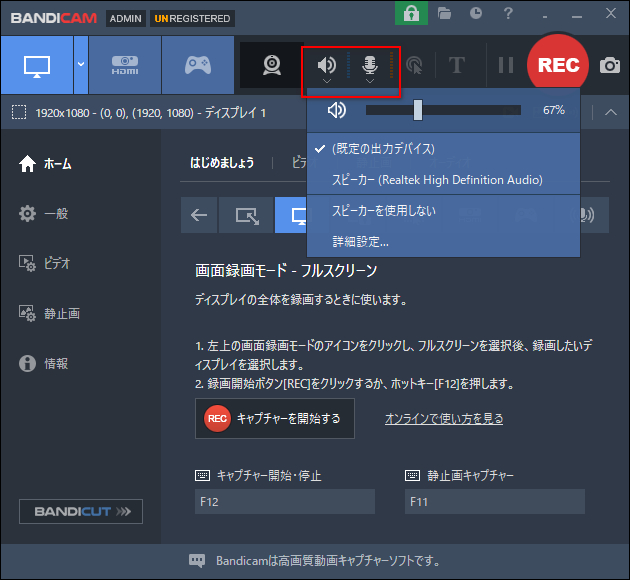The image size is (630, 580).
Task: Expand the speaker settings chevron
Action: 327,81
